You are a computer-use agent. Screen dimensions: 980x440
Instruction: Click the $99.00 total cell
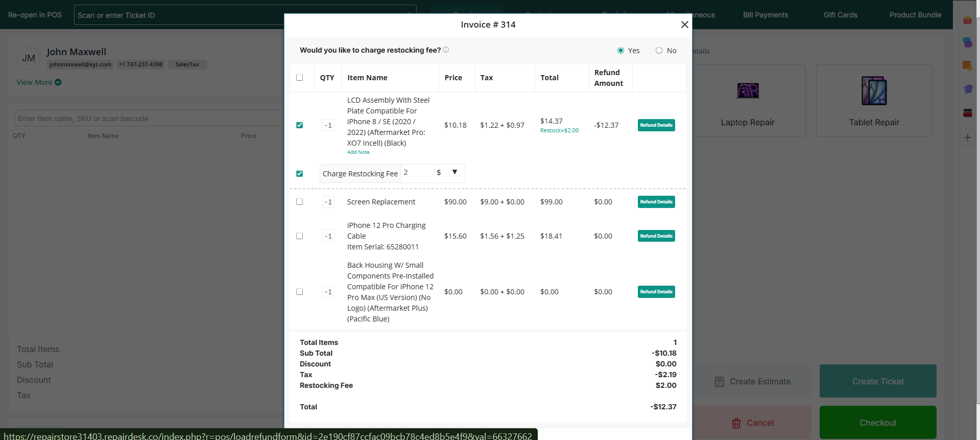552,202
